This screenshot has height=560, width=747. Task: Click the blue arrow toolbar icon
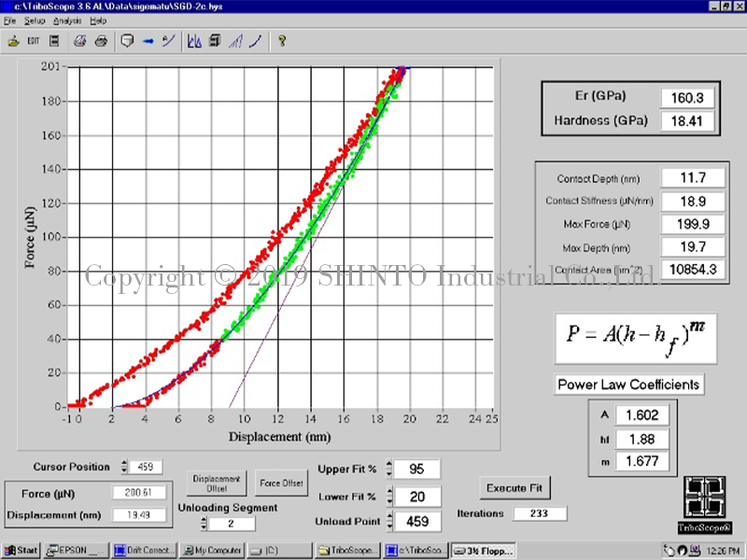coord(148,41)
